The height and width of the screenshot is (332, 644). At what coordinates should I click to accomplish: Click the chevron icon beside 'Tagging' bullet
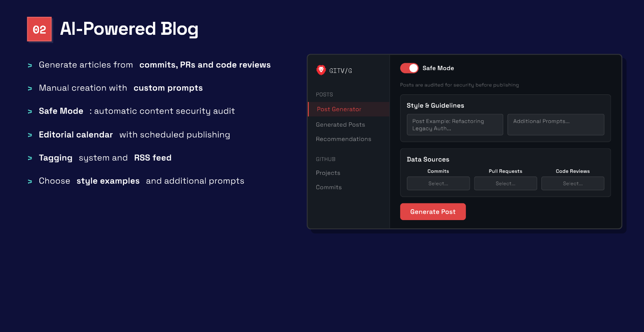pyautogui.click(x=30, y=158)
